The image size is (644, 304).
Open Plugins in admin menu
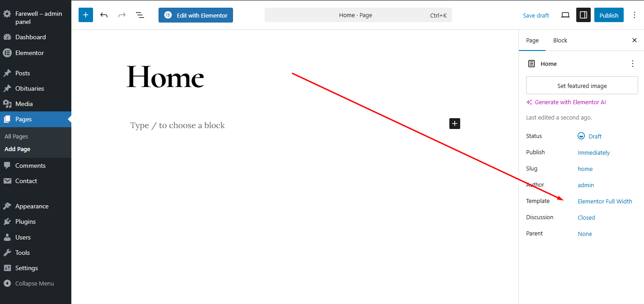[25, 221]
